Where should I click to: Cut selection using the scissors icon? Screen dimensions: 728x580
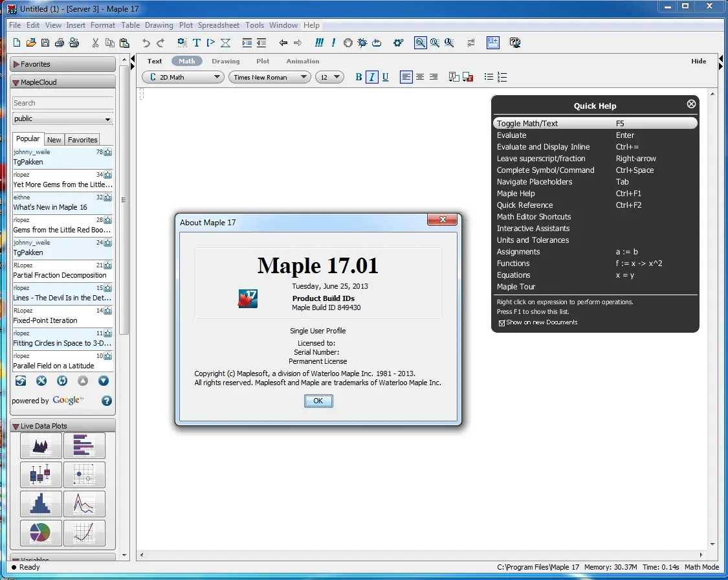click(95, 43)
